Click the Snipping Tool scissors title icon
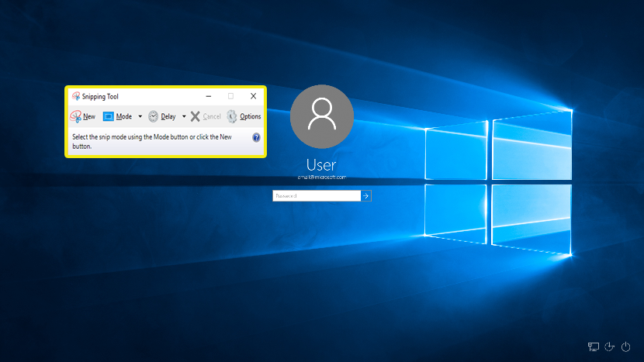The width and height of the screenshot is (644, 362). (x=76, y=96)
